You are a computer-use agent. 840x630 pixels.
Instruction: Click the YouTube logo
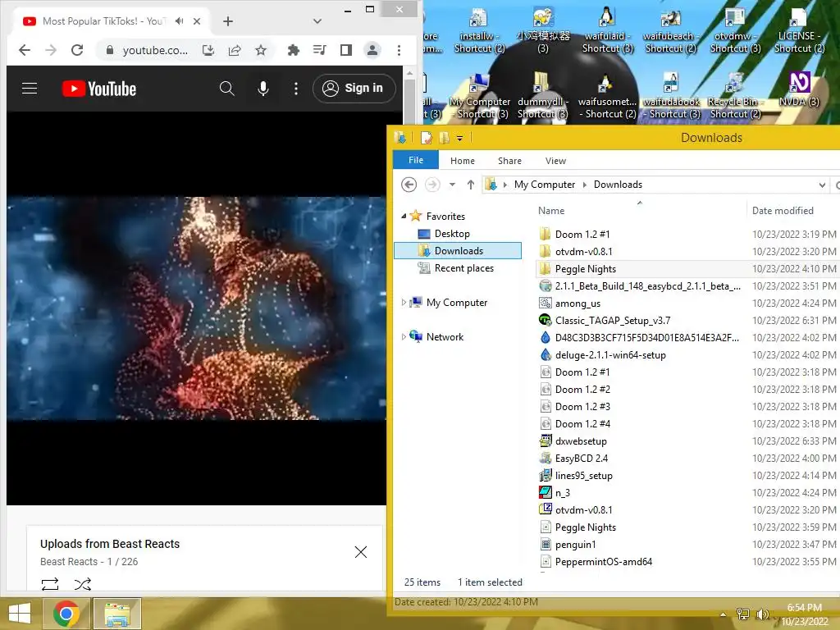(x=99, y=89)
